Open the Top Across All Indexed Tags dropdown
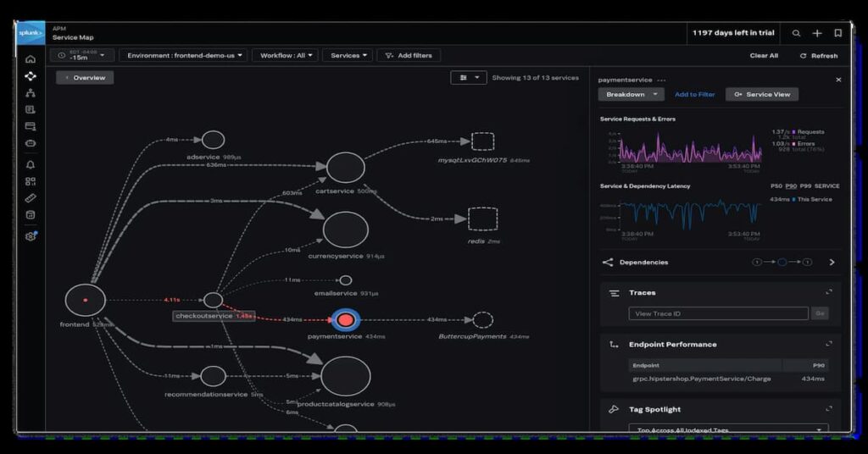The height and width of the screenshot is (454, 868). 728,429
